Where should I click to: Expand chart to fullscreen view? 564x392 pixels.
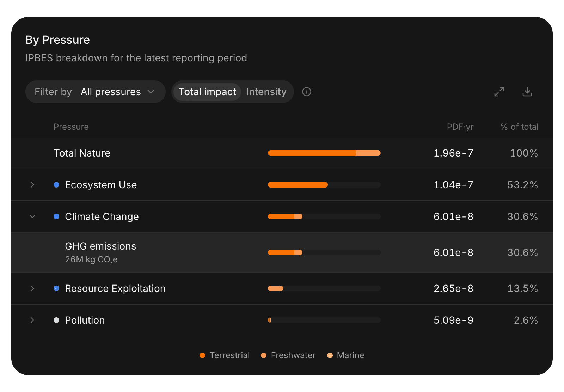pos(499,92)
